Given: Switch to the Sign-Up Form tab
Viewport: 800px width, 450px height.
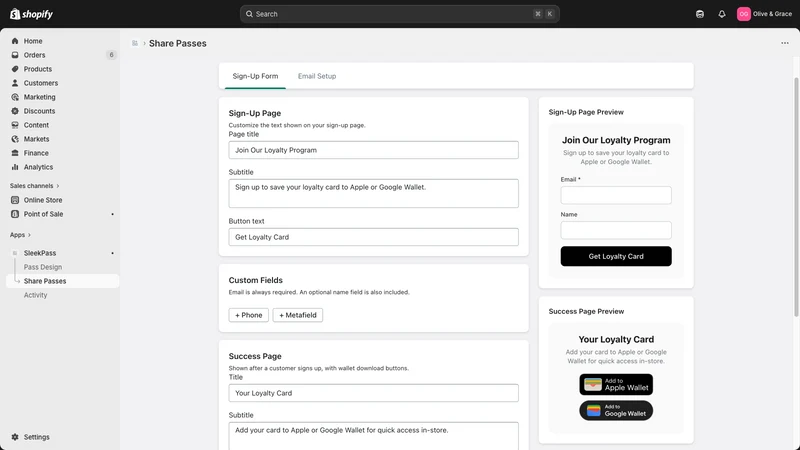Looking at the screenshot, I should (255, 76).
